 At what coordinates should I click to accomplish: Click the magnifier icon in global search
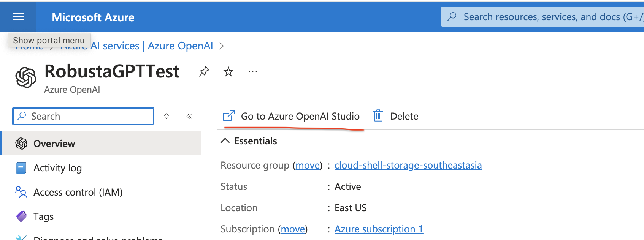pos(452,17)
